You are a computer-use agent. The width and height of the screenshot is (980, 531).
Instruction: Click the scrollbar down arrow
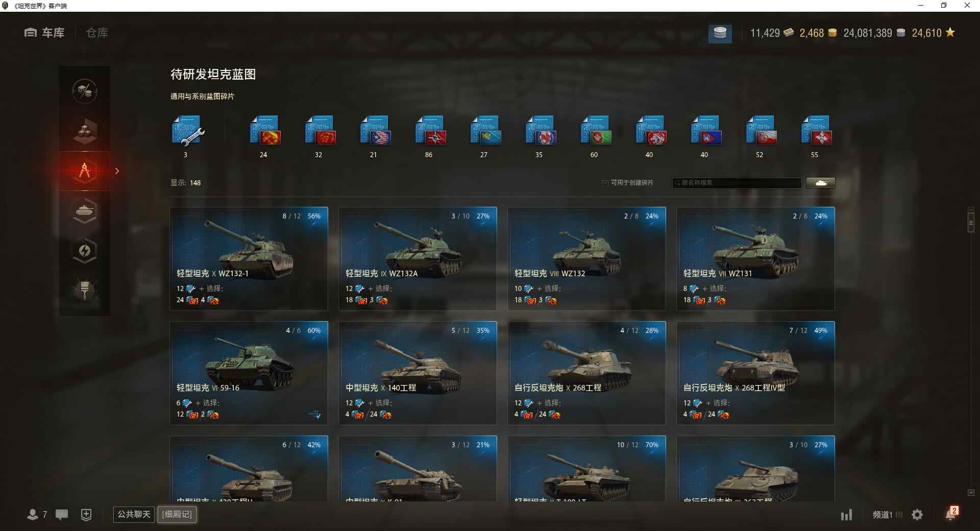click(971, 493)
